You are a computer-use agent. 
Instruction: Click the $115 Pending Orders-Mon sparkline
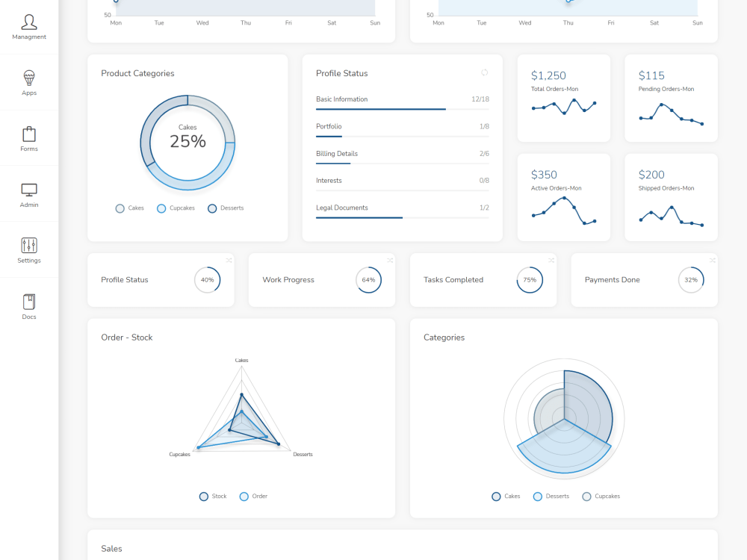tap(672, 113)
